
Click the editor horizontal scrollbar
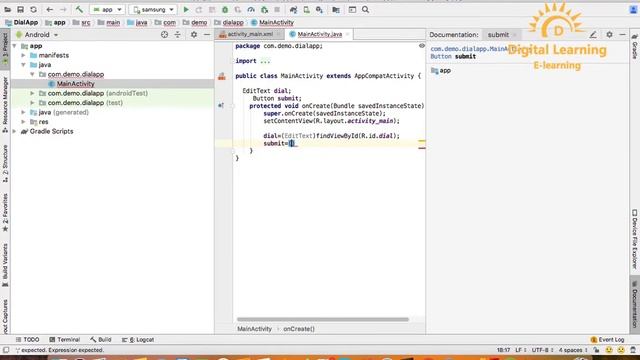(x=322, y=319)
